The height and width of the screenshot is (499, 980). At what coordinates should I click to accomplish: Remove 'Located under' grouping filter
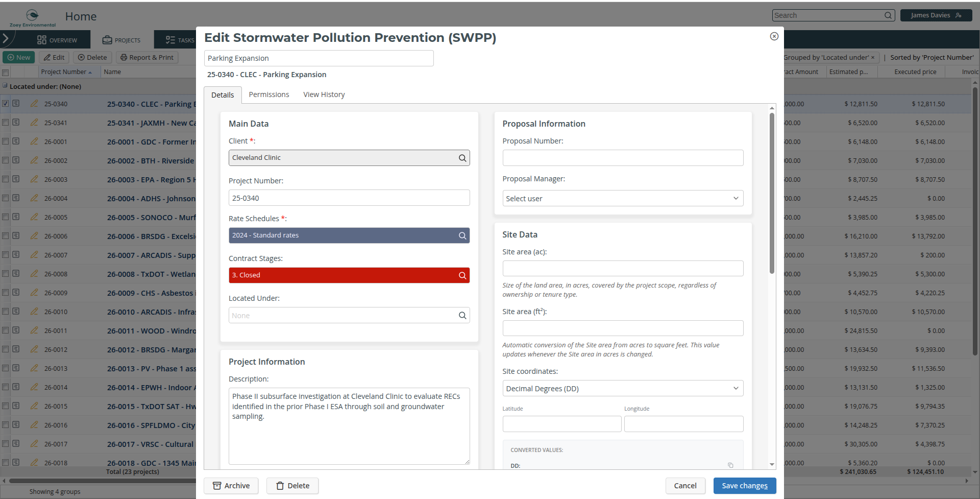(x=872, y=58)
